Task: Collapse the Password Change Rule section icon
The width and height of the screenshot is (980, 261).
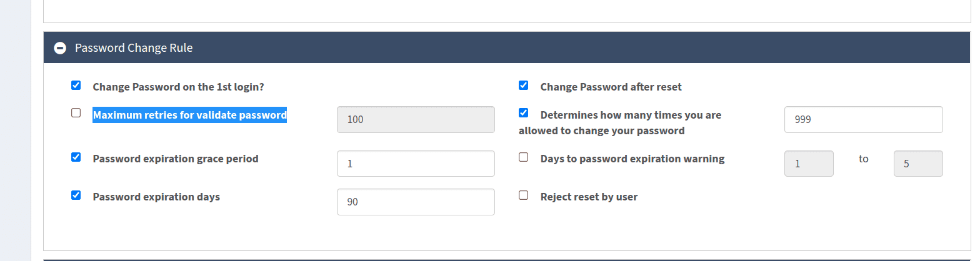Action: (60, 48)
